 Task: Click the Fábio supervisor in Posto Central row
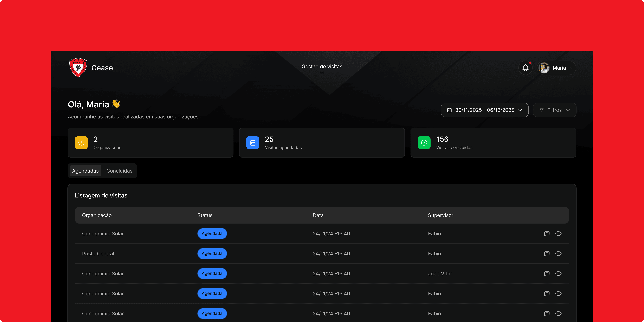tap(434, 253)
